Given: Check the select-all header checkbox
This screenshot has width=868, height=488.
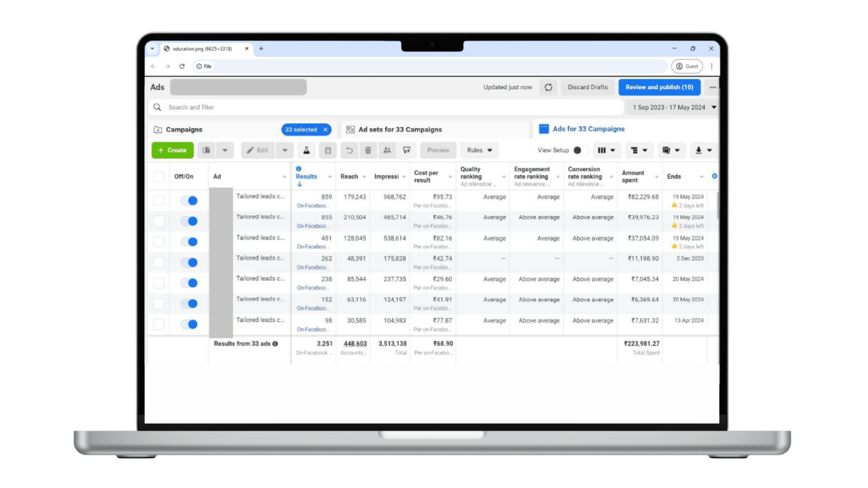Looking at the screenshot, I should point(159,177).
